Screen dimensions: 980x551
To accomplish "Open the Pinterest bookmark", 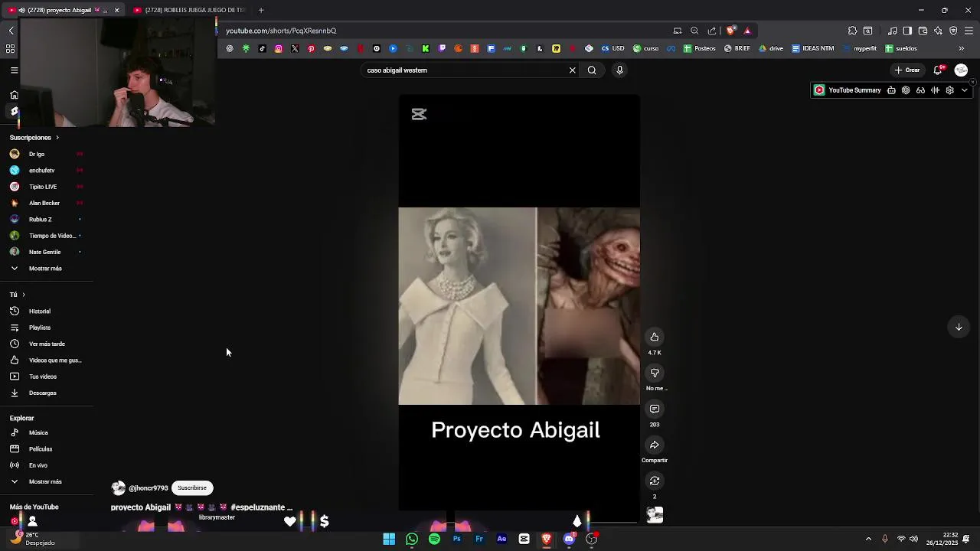I will point(311,48).
